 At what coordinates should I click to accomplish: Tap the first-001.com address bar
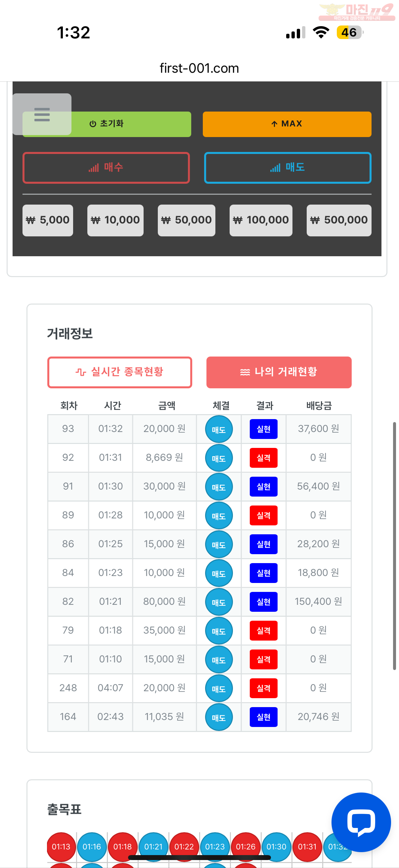point(199,69)
